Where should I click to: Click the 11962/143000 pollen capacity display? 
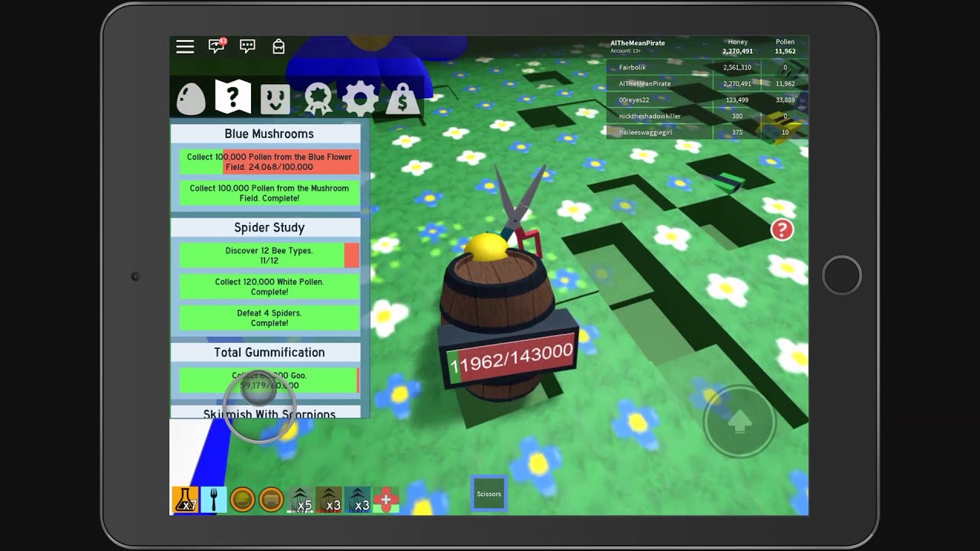click(x=511, y=357)
